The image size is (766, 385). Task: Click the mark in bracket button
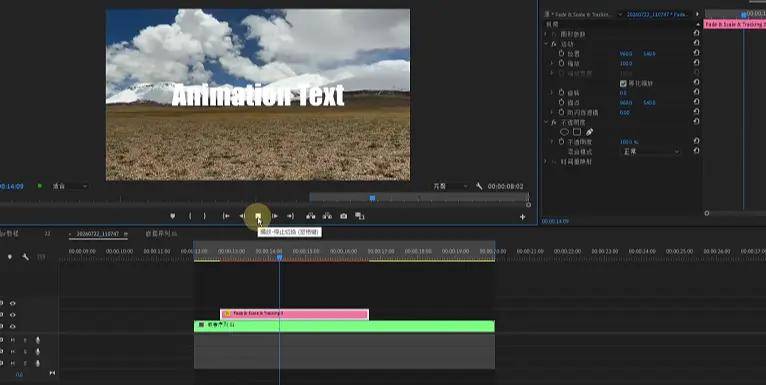pos(190,216)
